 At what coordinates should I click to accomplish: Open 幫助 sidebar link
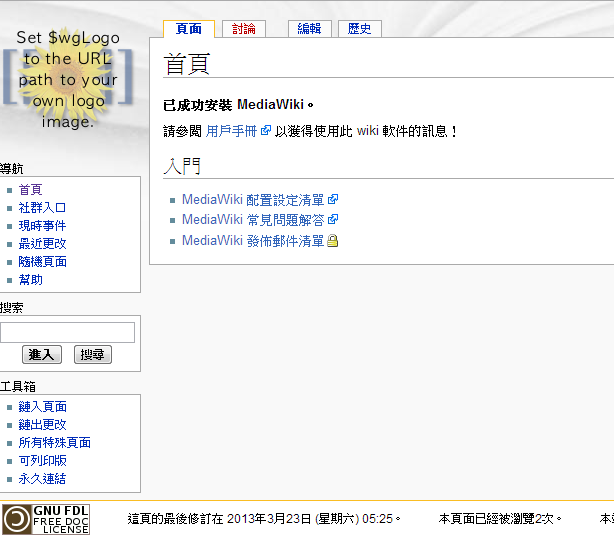tap(30, 280)
